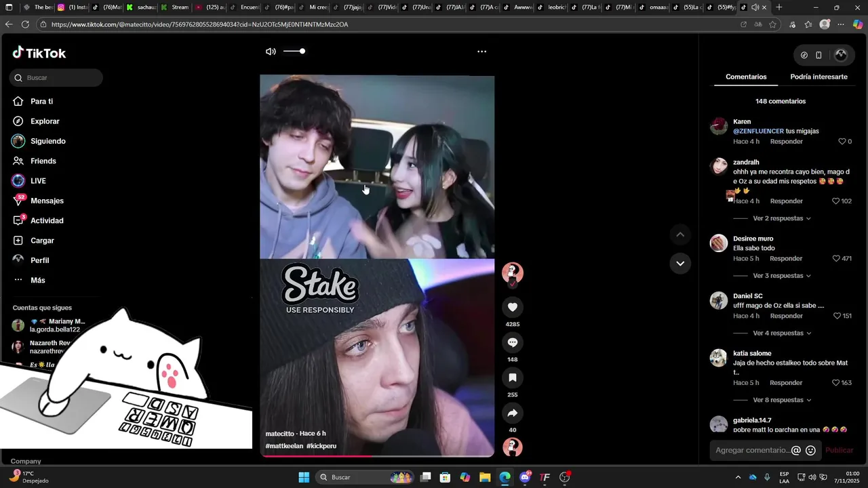Open the Windows Start menu
This screenshot has width=868, height=488.
coord(304,477)
